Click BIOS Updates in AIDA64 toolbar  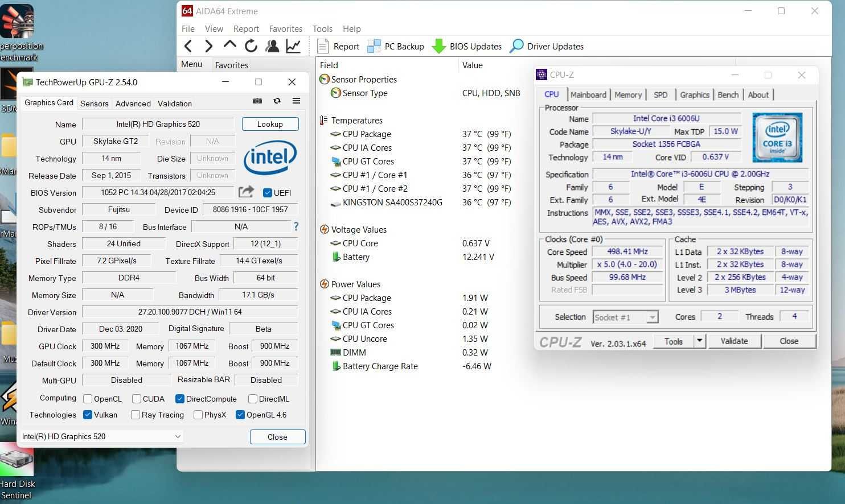(x=467, y=46)
